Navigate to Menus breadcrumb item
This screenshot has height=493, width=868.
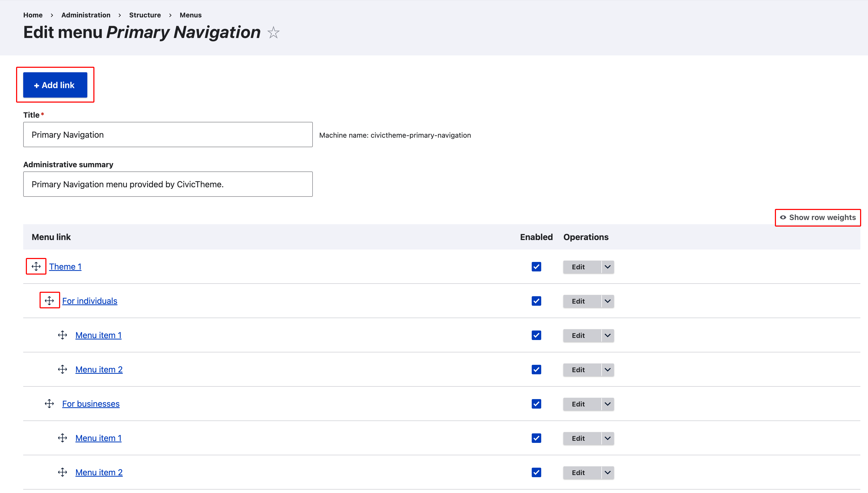[x=191, y=15]
